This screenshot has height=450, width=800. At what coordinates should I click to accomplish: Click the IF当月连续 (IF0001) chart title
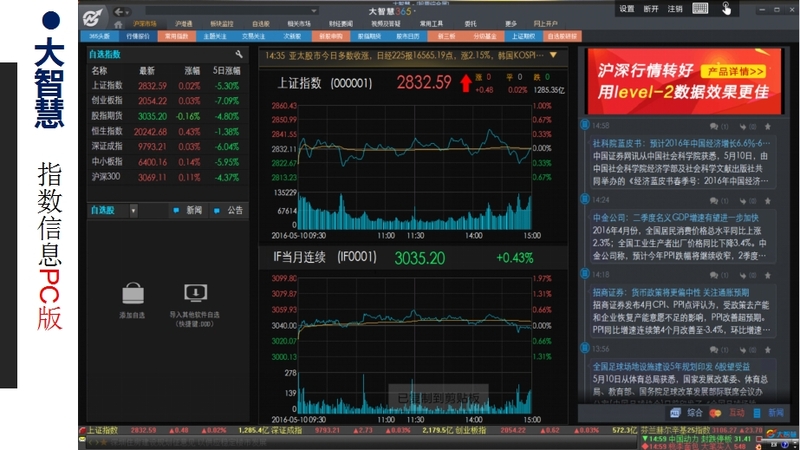(324, 257)
